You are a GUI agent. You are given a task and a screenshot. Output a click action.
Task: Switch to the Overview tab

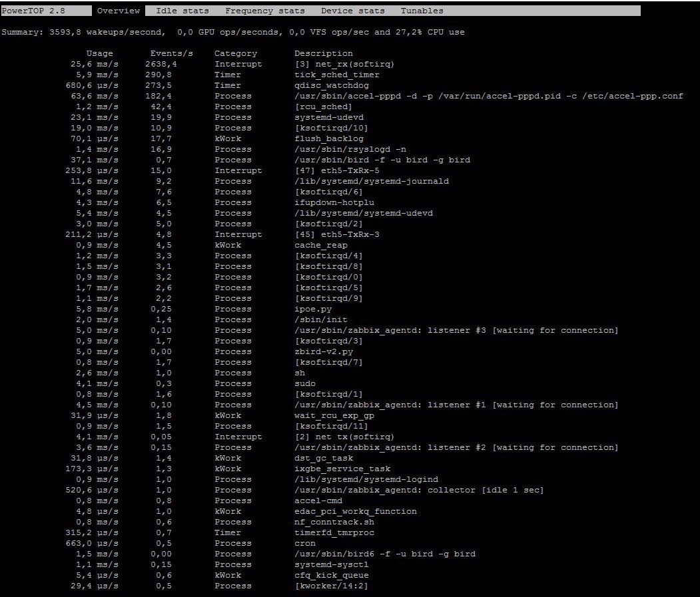(119, 11)
